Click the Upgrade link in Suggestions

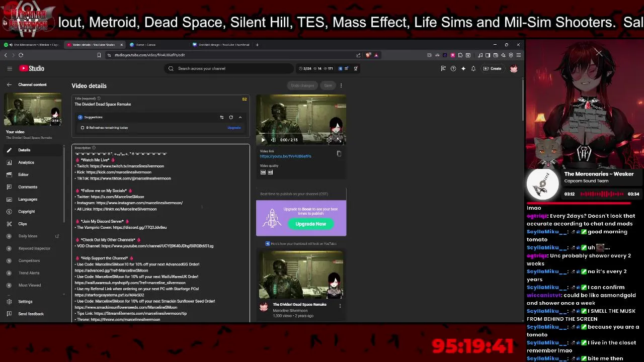tap(234, 128)
